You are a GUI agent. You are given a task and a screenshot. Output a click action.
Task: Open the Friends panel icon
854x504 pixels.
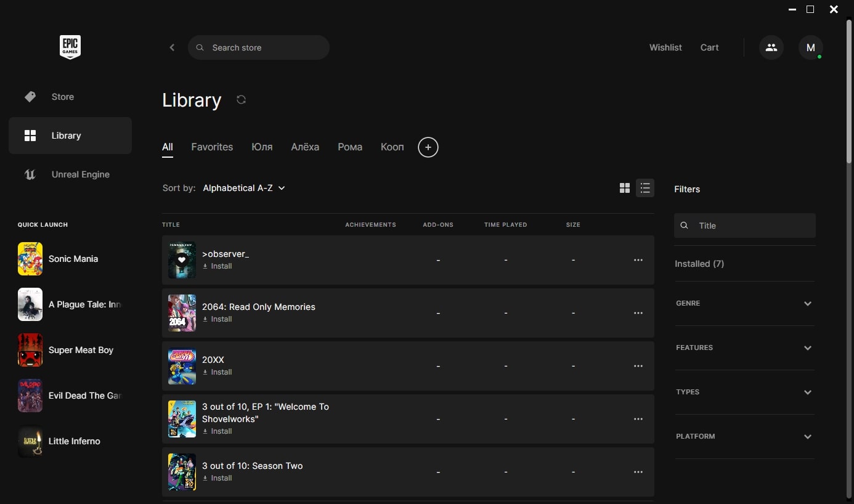[771, 47]
